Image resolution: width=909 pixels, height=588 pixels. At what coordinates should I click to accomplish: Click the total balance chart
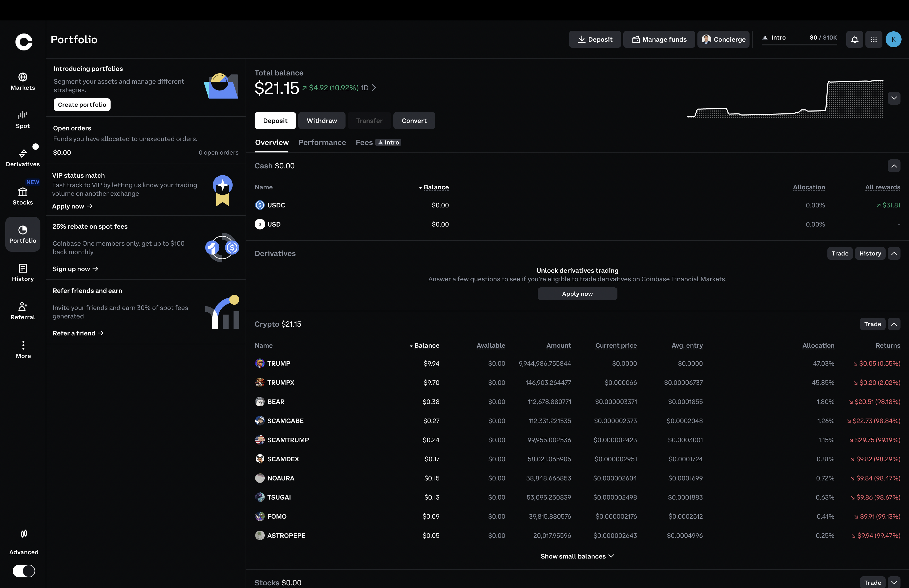point(785,99)
